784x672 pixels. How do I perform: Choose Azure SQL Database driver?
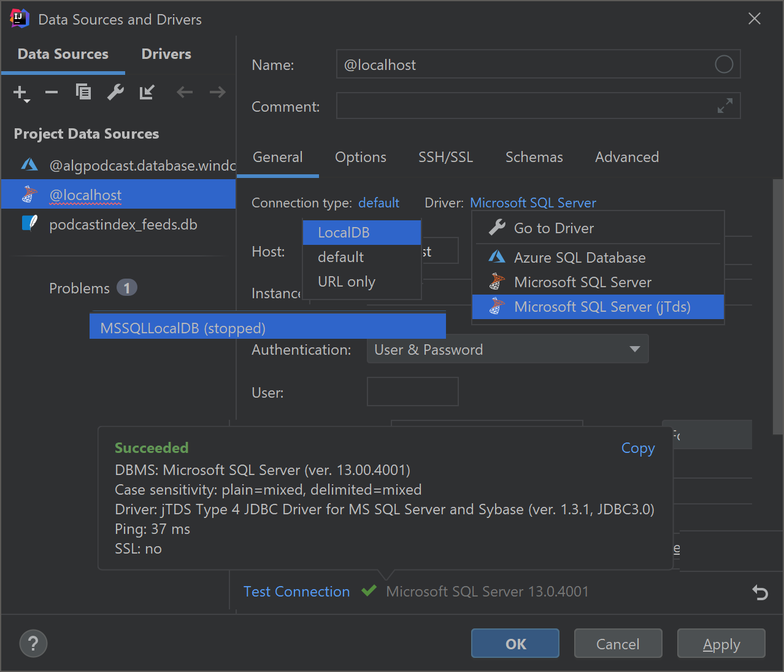coord(598,258)
